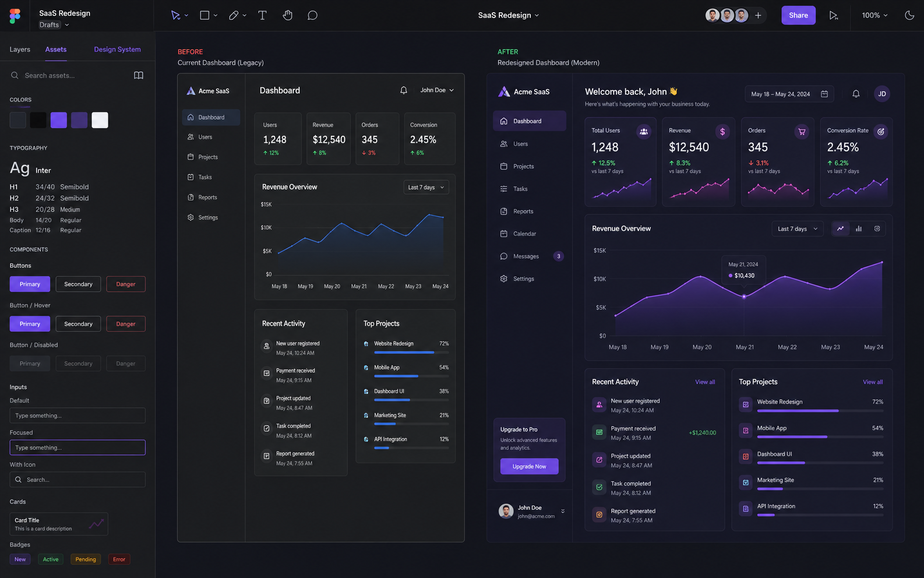Image resolution: width=924 pixels, height=578 pixels.
Task: Open John Doe menu in legacy dashboard
Action: [x=437, y=90]
